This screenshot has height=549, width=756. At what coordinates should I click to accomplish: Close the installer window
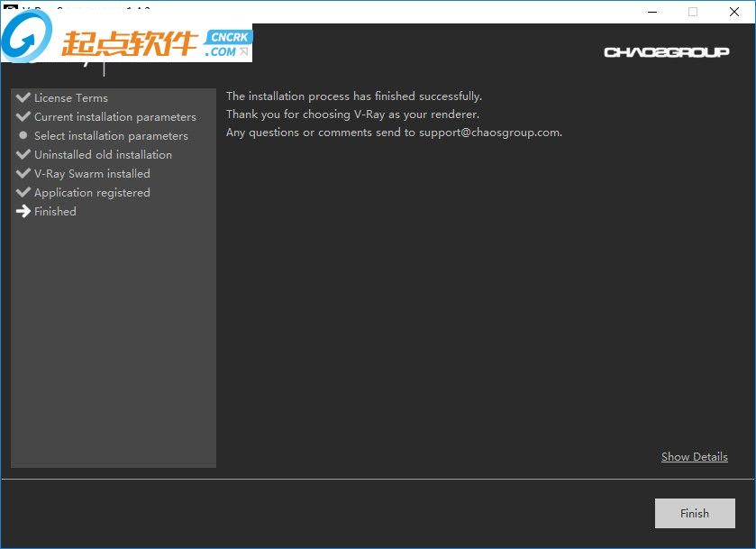click(733, 12)
